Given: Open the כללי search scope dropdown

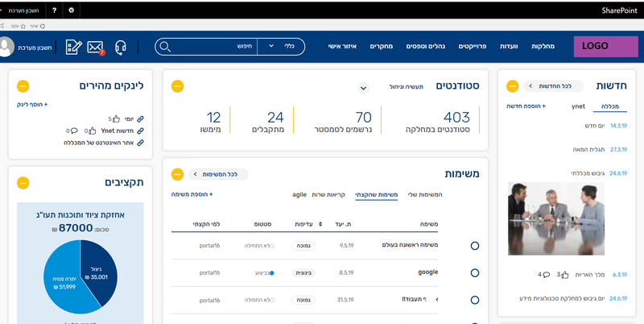Looking at the screenshot, I should click(283, 46).
